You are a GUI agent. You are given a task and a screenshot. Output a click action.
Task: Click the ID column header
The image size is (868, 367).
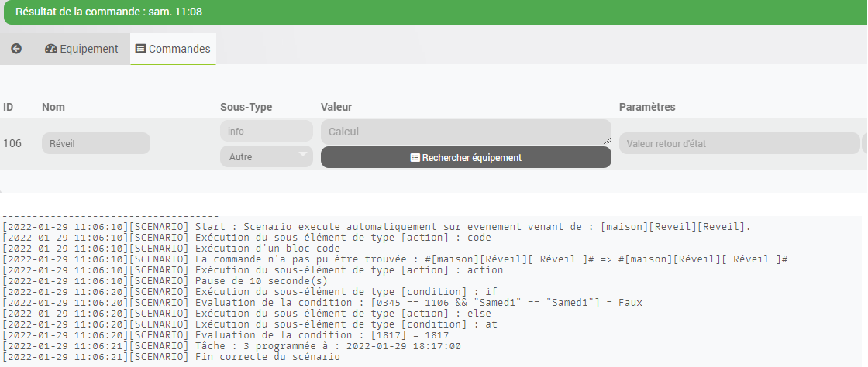click(x=8, y=107)
